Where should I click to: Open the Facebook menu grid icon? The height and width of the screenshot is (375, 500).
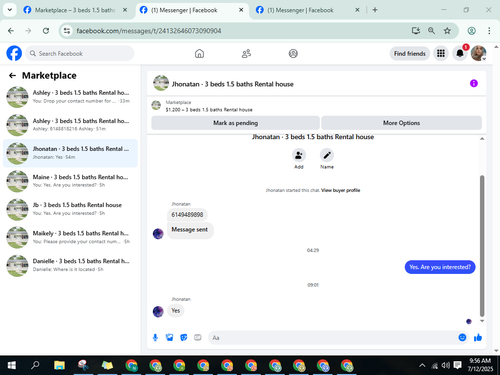(441, 53)
